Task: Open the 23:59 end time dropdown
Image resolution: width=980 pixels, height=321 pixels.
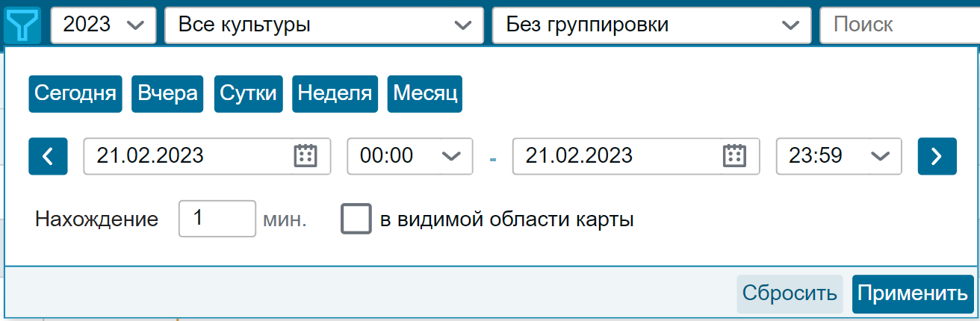Action: pos(839,156)
